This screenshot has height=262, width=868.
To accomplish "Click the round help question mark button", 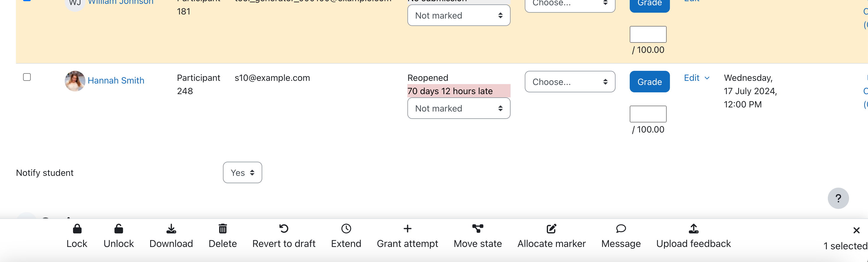I will coord(838,199).
